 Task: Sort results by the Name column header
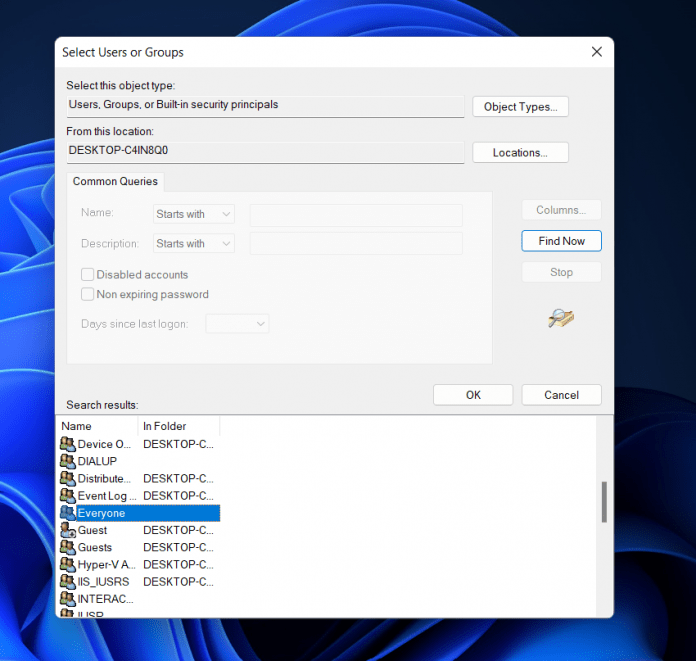97,426
